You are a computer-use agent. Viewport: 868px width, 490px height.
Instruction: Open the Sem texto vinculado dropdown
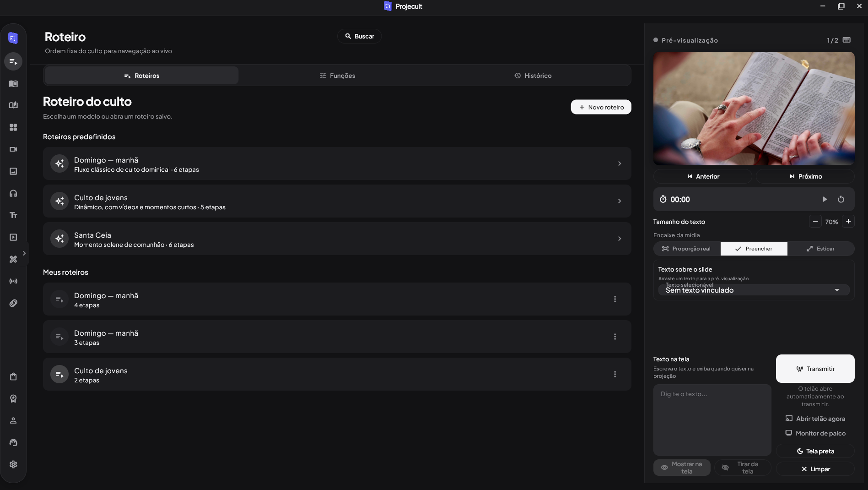(754, 290)
